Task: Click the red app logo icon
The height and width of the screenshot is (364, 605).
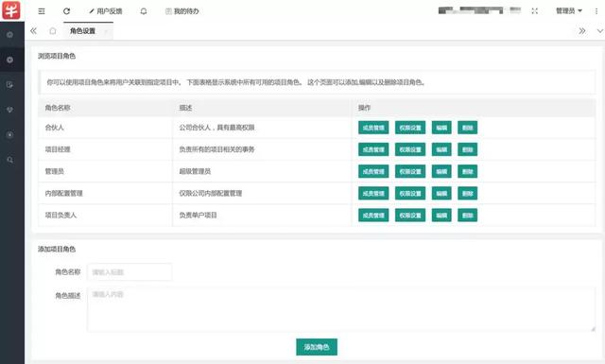Action: (x=10, y=10)
